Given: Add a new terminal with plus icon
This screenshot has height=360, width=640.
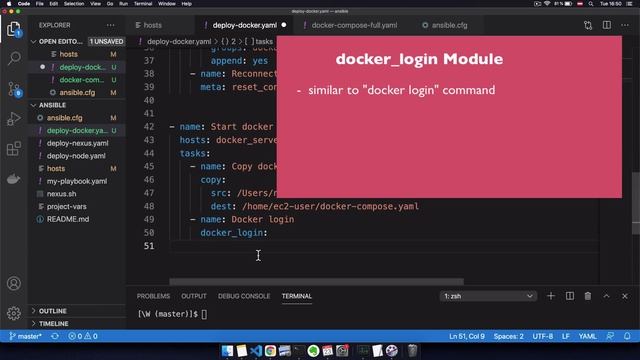Looking at the screenshot, I should tap(551, 296).
